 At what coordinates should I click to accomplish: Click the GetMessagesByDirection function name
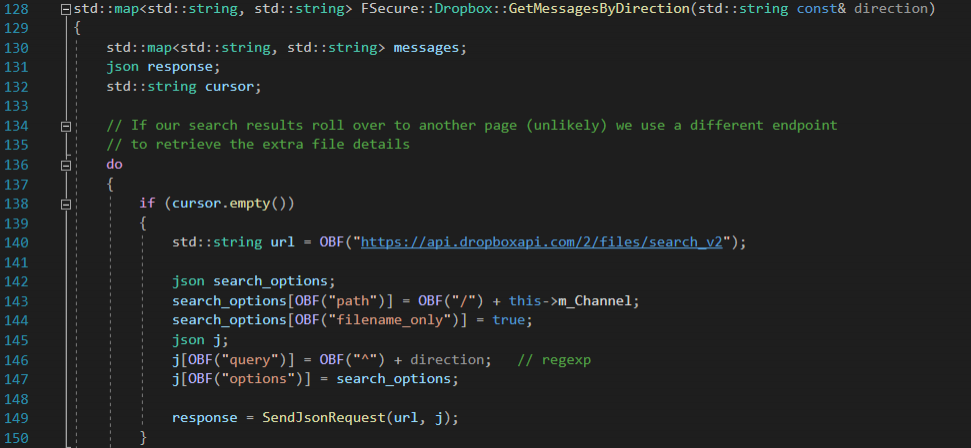click(x=599, y=9)
